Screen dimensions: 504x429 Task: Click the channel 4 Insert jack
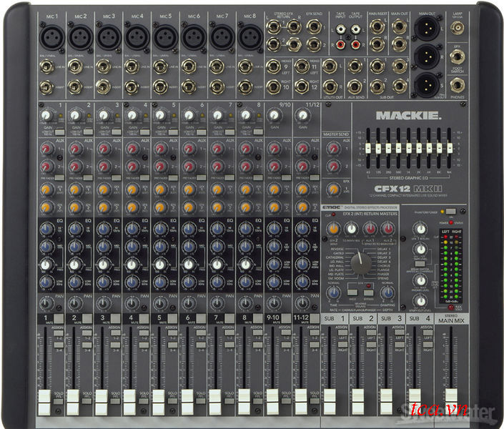coord(132,87)
